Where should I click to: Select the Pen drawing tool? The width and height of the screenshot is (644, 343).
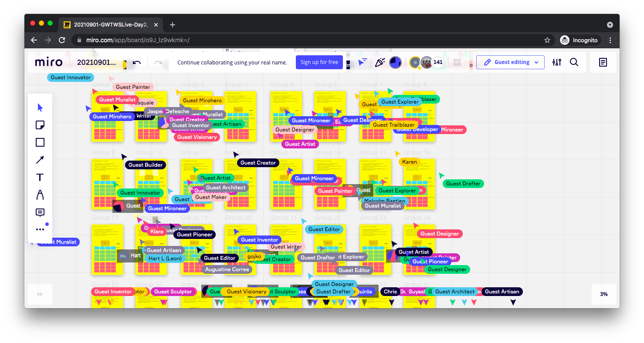point(40,195)
